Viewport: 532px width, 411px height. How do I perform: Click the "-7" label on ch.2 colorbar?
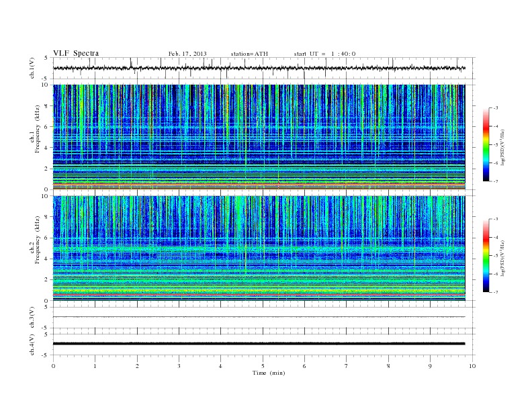tap(495, 292)
